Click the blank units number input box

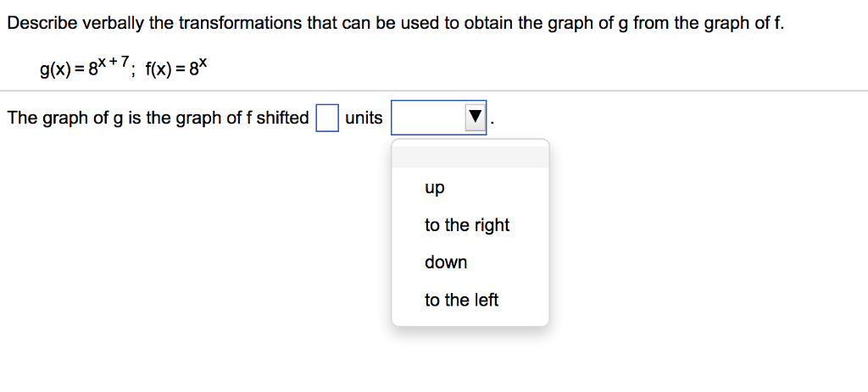click(327, 119)
